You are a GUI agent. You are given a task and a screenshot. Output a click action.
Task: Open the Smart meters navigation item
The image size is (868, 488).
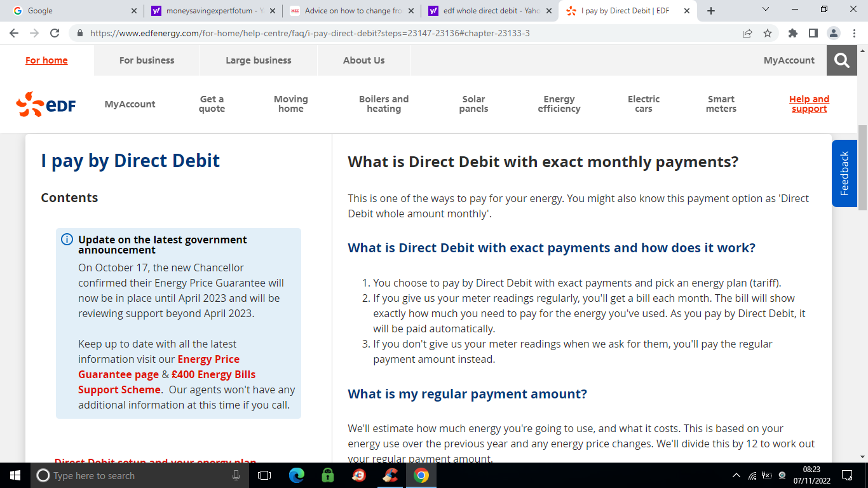[721, 104]
